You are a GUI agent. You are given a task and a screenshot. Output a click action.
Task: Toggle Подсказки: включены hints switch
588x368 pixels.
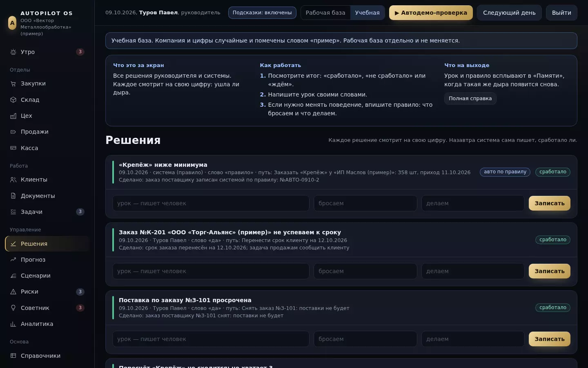[262, 13]
